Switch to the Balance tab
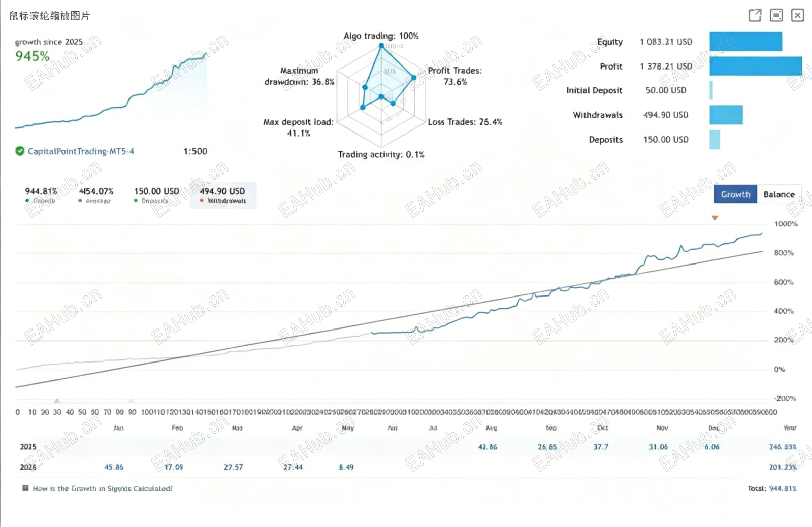812x527 pixels. [x=778, y=194]
